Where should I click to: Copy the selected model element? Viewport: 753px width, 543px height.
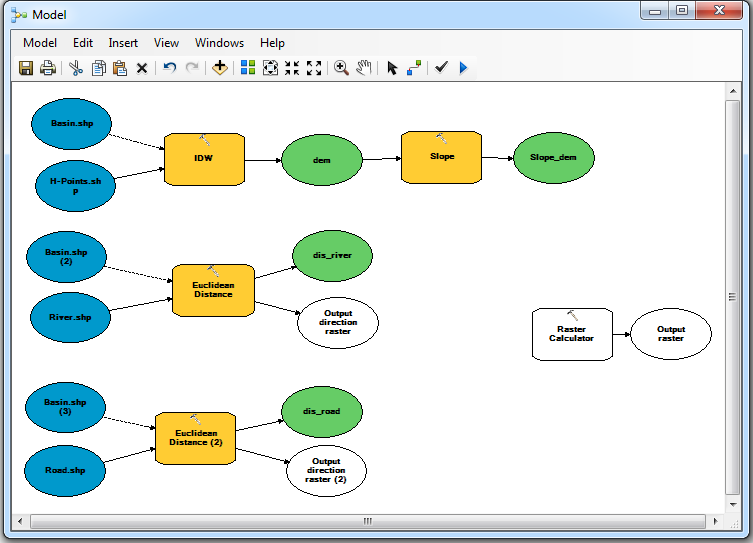click(x=98, y=68)
